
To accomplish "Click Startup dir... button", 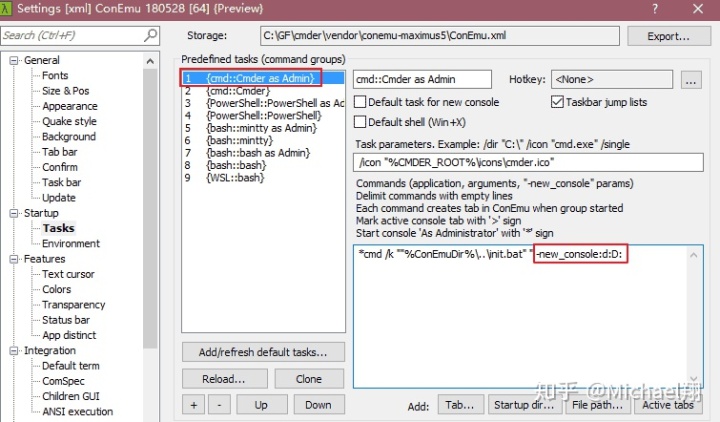I will point(523,405).
